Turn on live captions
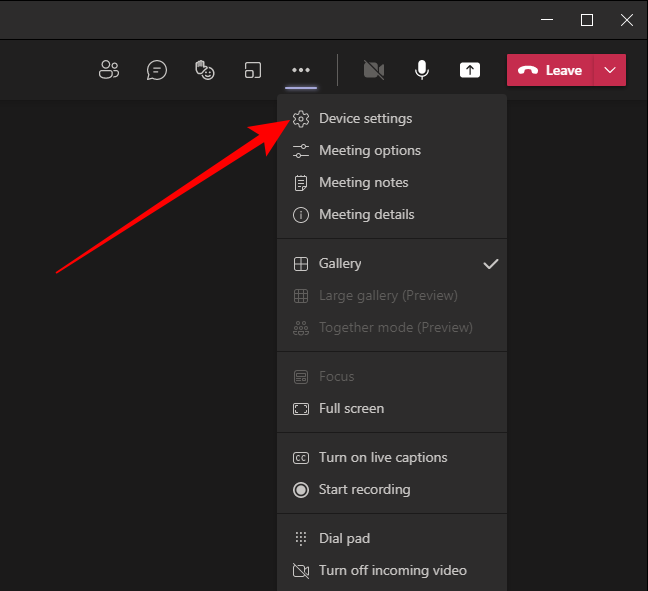 [392, 458]
